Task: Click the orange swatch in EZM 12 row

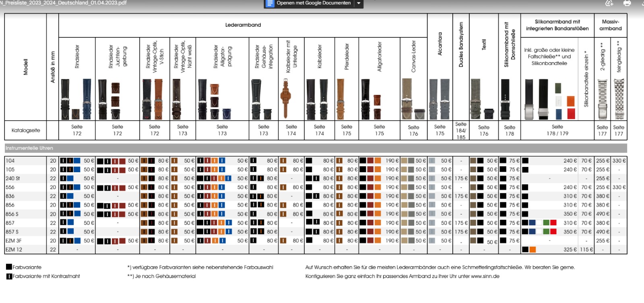Action: 533,249
